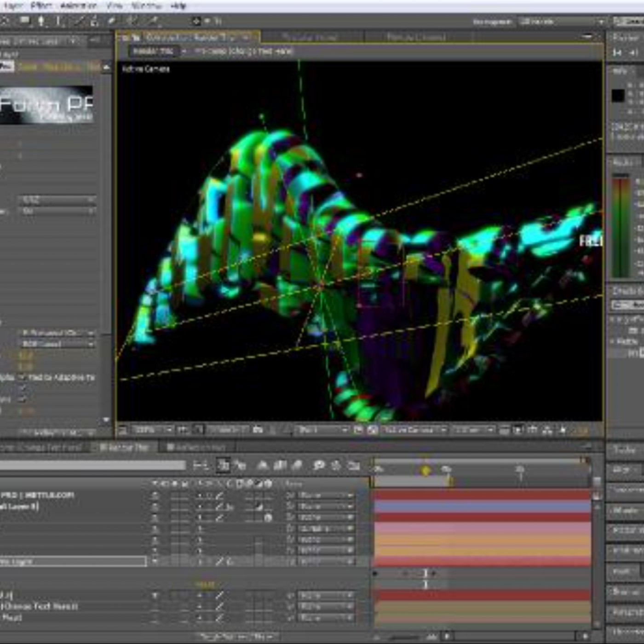
Task: Click the reset exposure icon
Action: (562, 430)
